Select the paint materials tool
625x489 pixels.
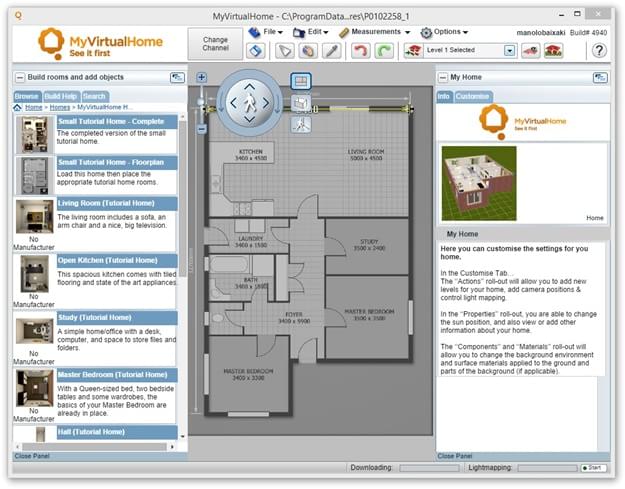[x=308, y=51]
